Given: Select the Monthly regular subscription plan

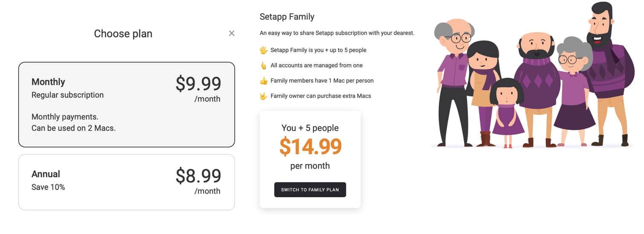Looking at the screenshot, I should [x=127, y=105].
